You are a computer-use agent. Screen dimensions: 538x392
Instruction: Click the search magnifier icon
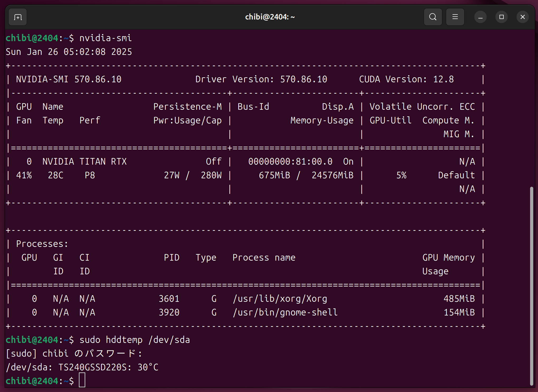click(x=433, y=17)
